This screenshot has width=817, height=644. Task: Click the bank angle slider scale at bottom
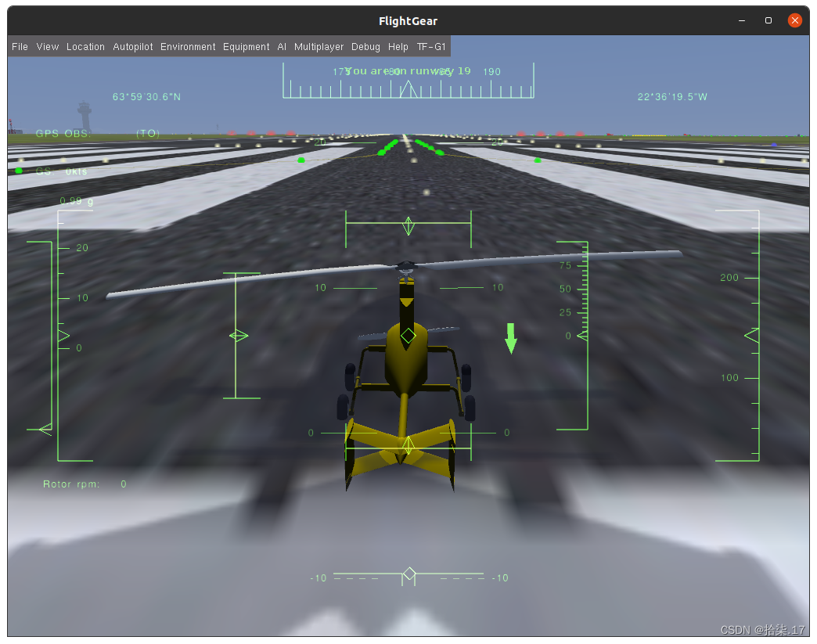click(408, 577)
